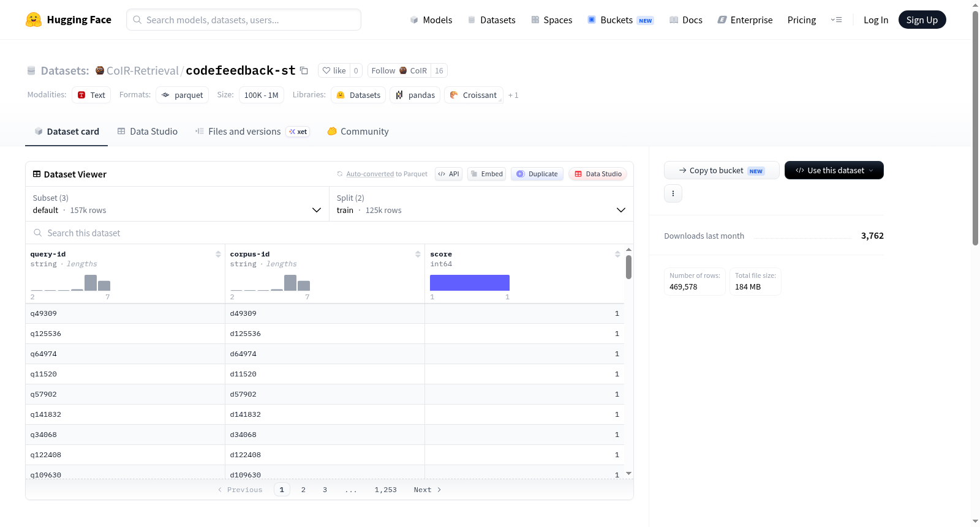Open the more options three-dot menu
The height and width of the screenshot is (527, 980).
coord(673,193)
